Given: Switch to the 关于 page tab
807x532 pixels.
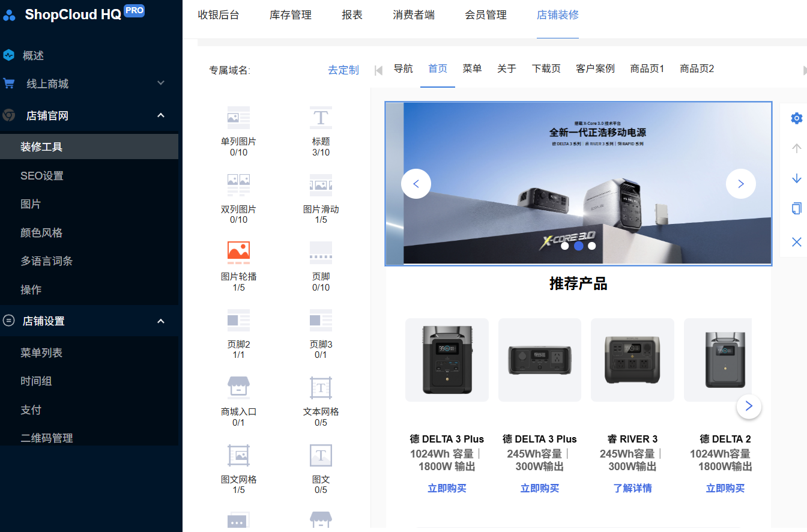Looking at the screenshot, I should (x=507, y=68).
